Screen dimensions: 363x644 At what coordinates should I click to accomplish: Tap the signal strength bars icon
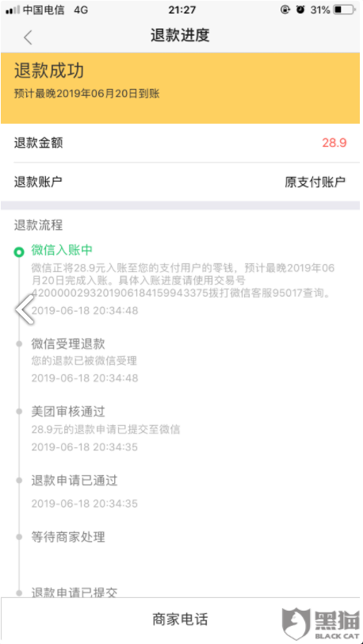pos(13,10)
